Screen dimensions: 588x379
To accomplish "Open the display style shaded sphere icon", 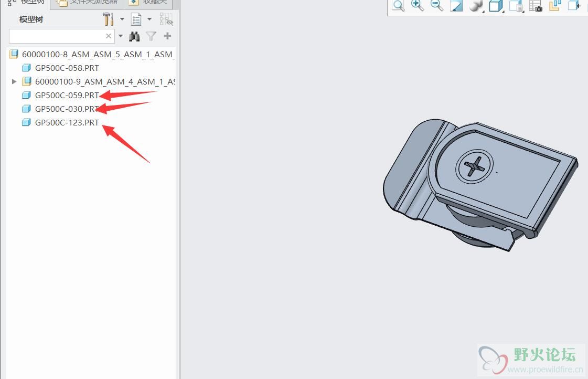I will (476, 6).
